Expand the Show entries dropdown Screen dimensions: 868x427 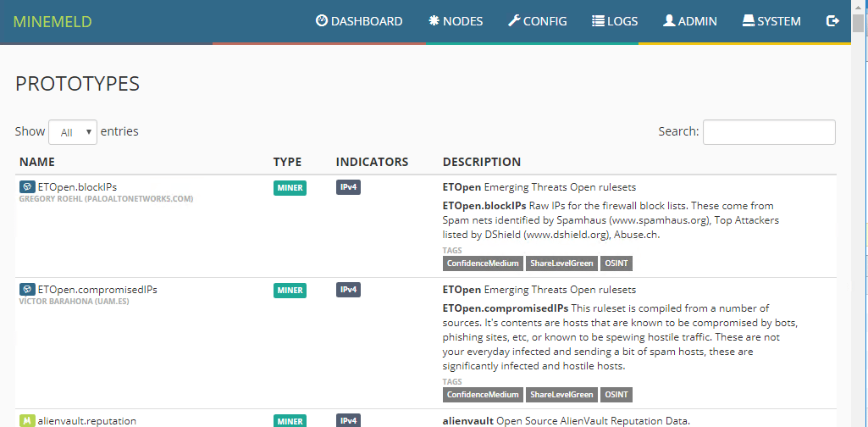73,132
